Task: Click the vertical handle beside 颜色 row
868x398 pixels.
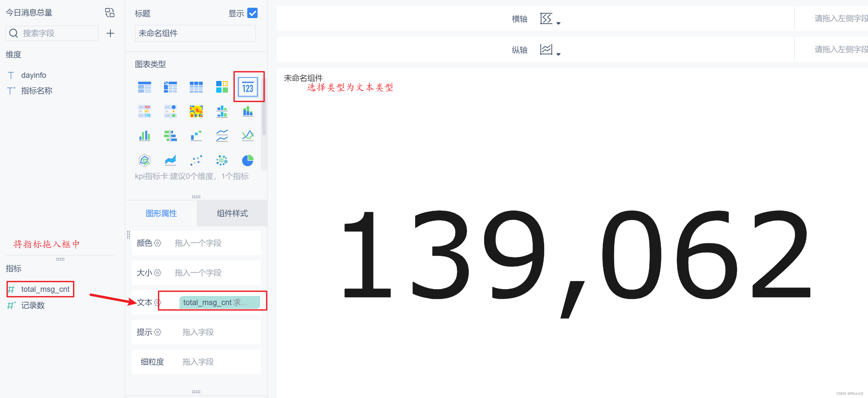Action: pos(128,235)
